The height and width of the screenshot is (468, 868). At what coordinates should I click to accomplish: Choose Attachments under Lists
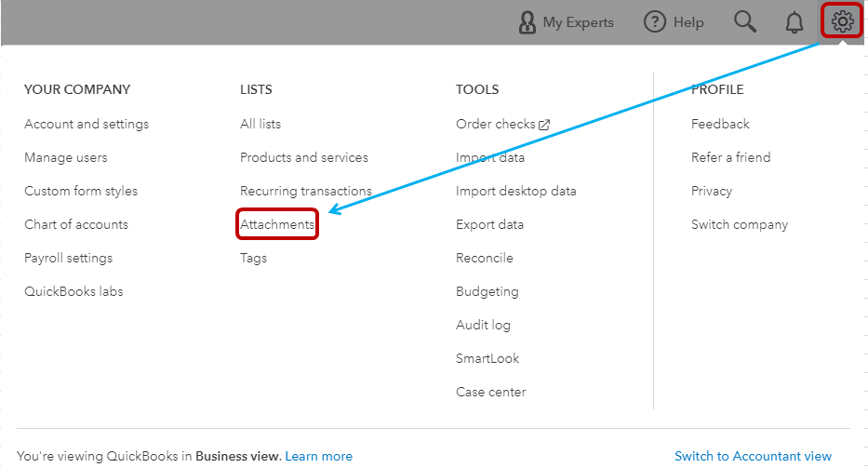[x=277, y=224]
